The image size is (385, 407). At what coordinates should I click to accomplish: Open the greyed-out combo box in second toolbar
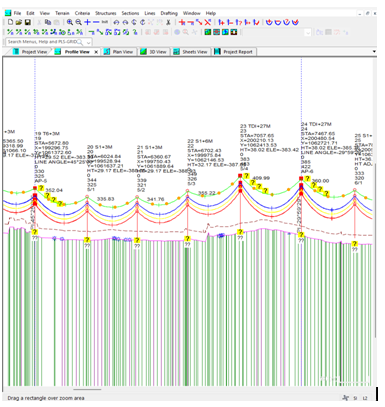(277, 32)
